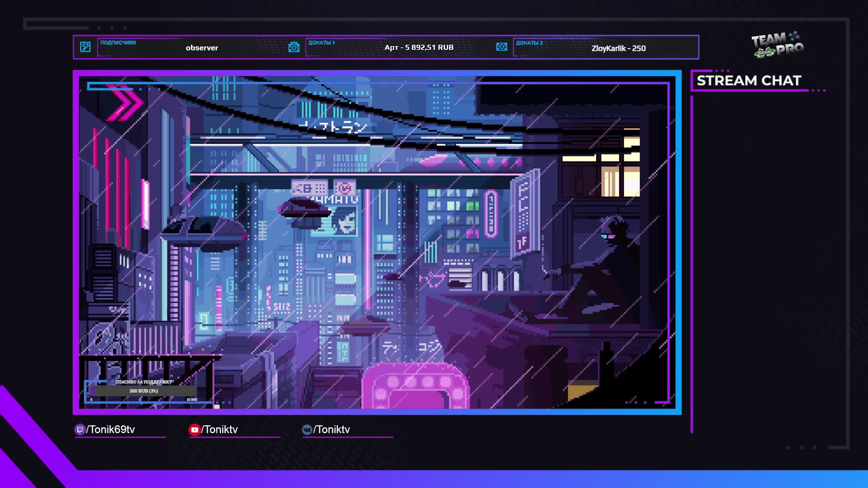Click the СПАСИБО ЗА ПОДДЕРЖКУ caption

[144, 382]
